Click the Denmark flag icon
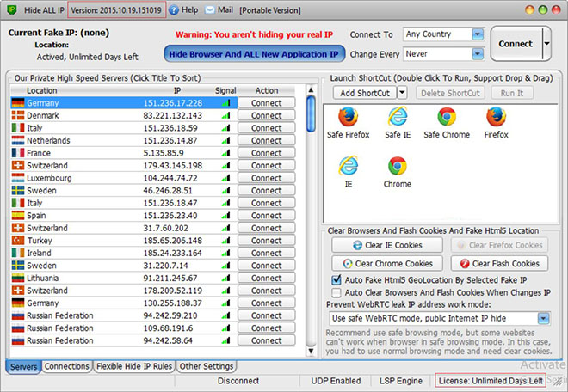The width and height of the screenshot is (568, 392). click(18, 115)
